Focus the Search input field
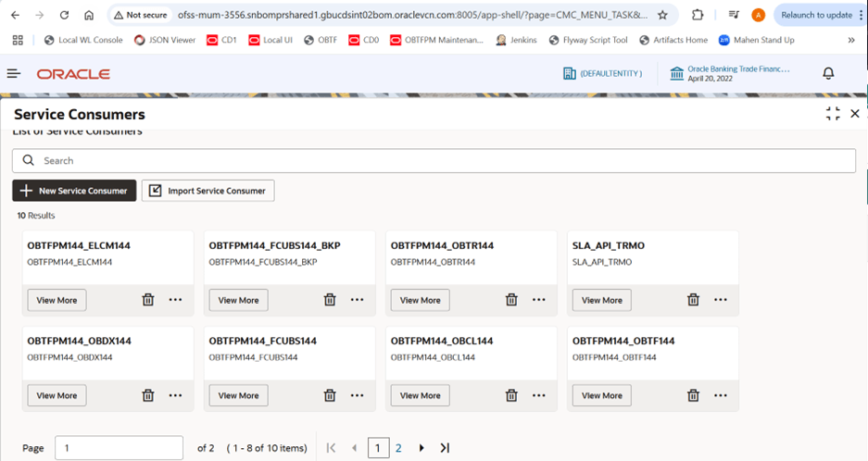Screen dimensions: 868x461 pos(434,160)
